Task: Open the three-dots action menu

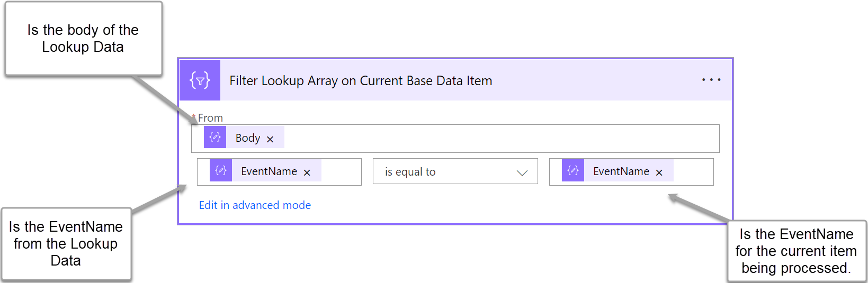Action: tap(711, 80)
